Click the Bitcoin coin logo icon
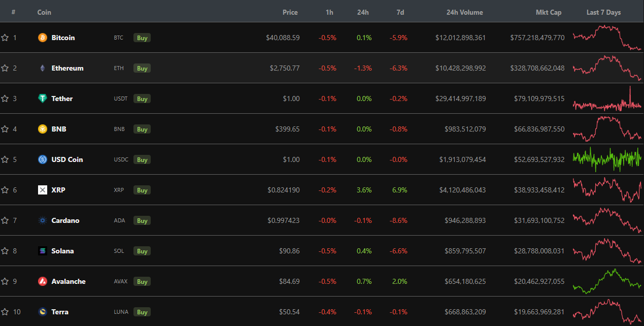Viewport: 644px width, 326px height. pos(43,38)
